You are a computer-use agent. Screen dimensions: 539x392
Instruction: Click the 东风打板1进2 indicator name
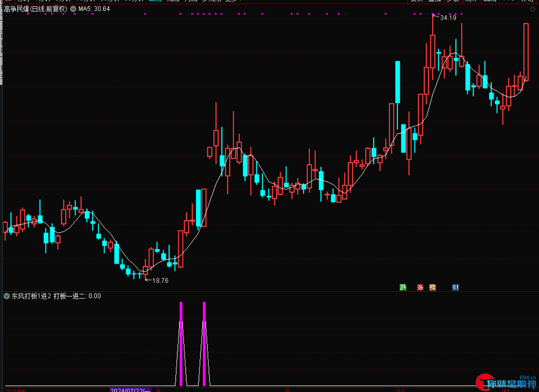(31, 296)
